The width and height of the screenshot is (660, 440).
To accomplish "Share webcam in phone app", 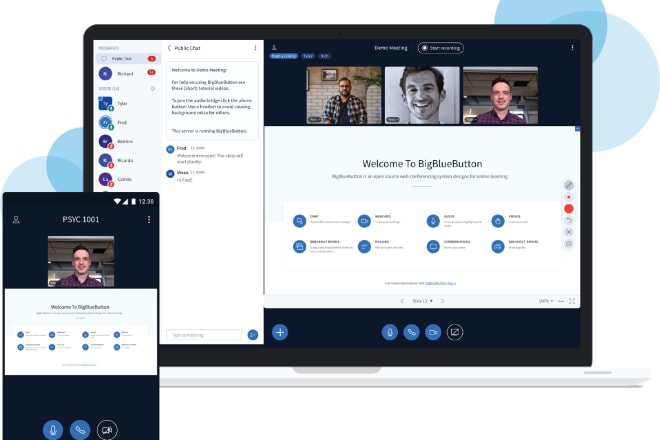I will [107, 430].
